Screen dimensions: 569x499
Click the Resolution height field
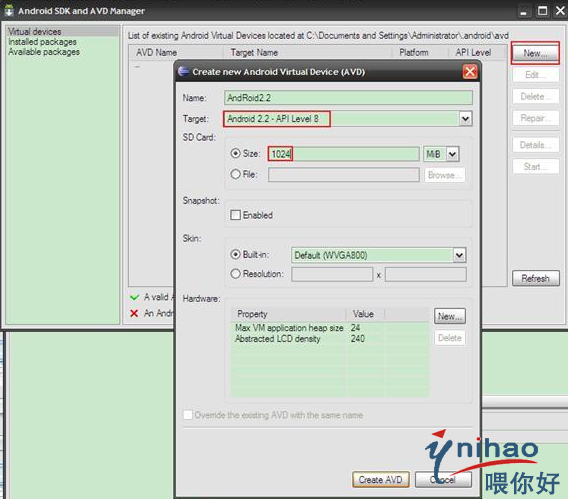click(426, 274)
